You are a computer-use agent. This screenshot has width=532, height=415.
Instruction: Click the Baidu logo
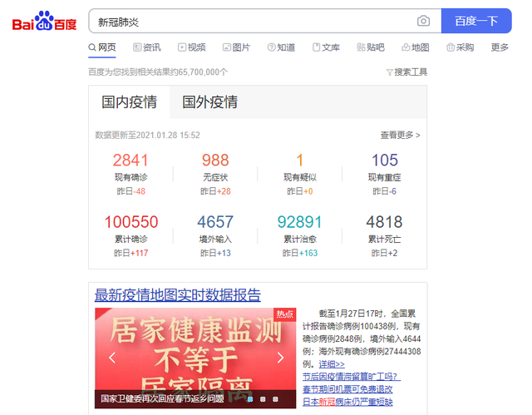coord(44,22)
